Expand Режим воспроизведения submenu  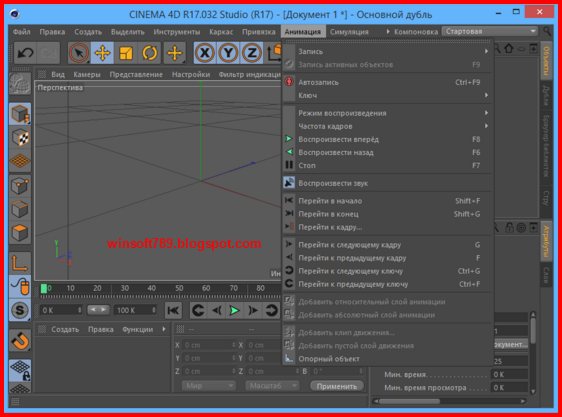point(388,113)
